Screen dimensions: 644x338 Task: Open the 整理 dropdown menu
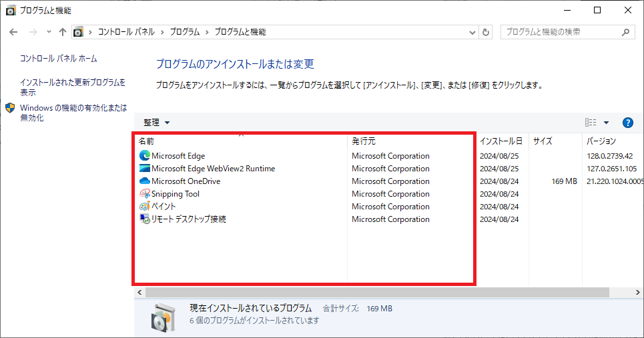click(x=157, y=123)
